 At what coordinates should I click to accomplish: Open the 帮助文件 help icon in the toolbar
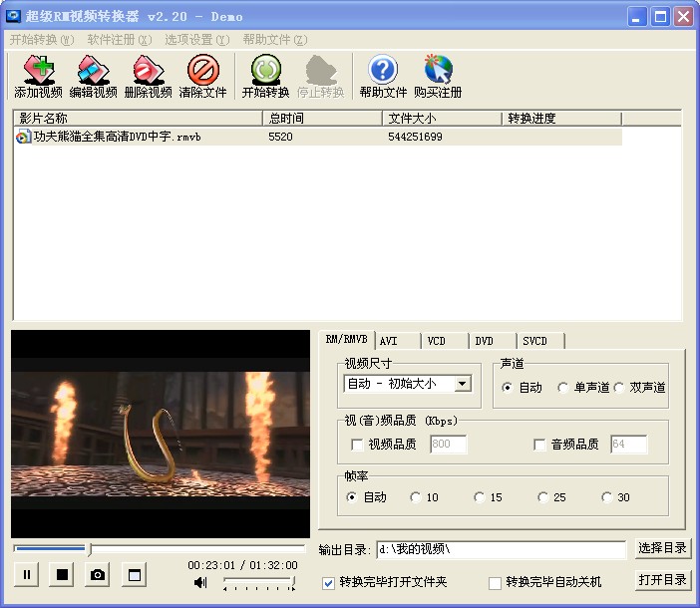click(x=383, y=76)
